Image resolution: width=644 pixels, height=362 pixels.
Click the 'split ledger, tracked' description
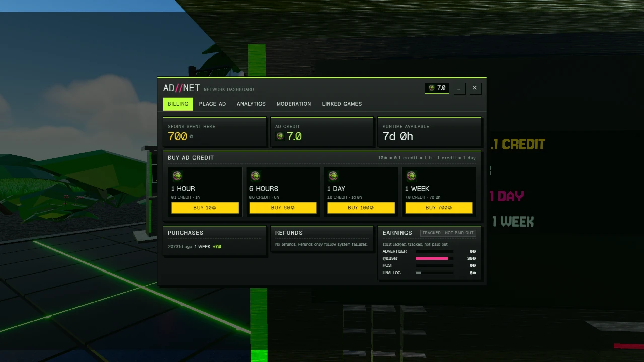click(415, 244)
